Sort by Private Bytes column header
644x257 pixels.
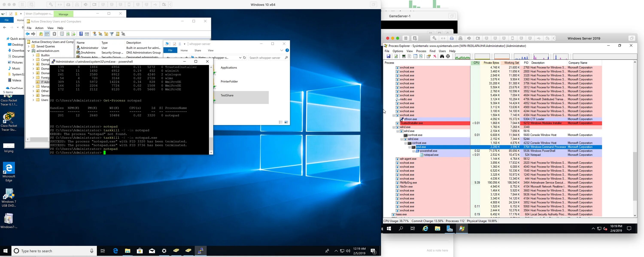[491, 63]
